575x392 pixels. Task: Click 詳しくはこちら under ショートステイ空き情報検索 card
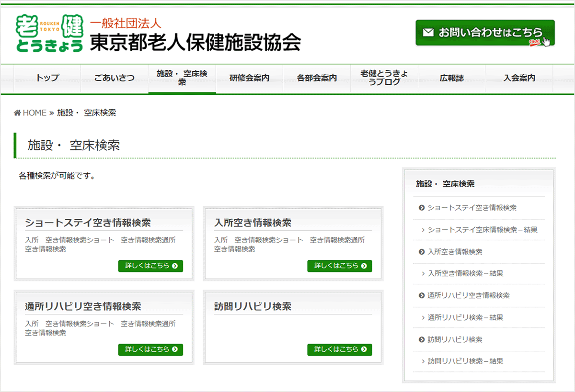(x=150, y=266)
